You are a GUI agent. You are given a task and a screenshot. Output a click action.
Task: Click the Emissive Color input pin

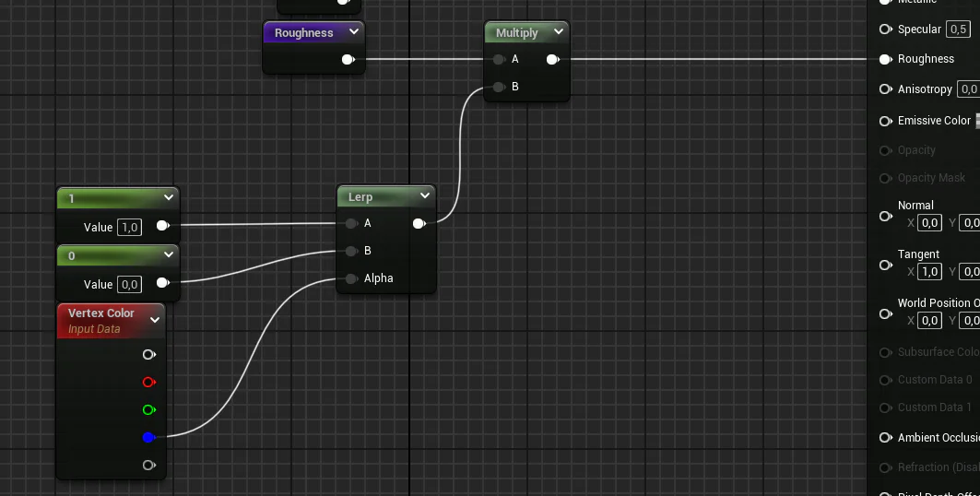(x=885, y=121)
